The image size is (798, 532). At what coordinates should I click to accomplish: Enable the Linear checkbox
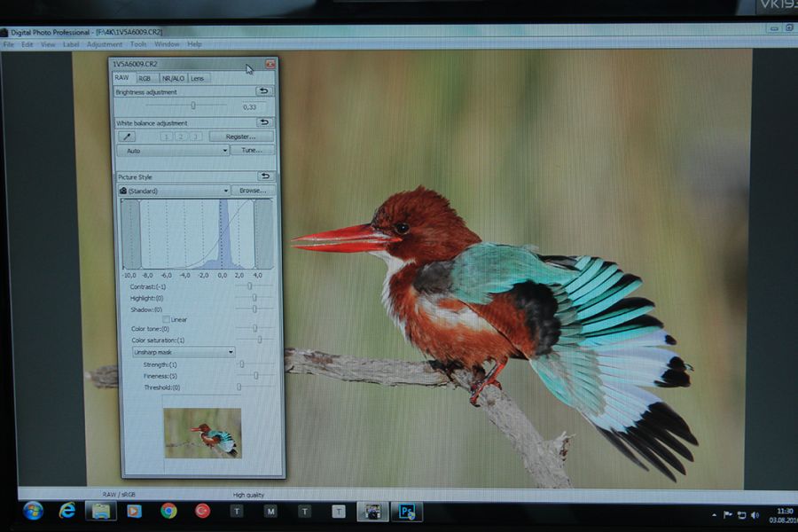coord(166,319)
